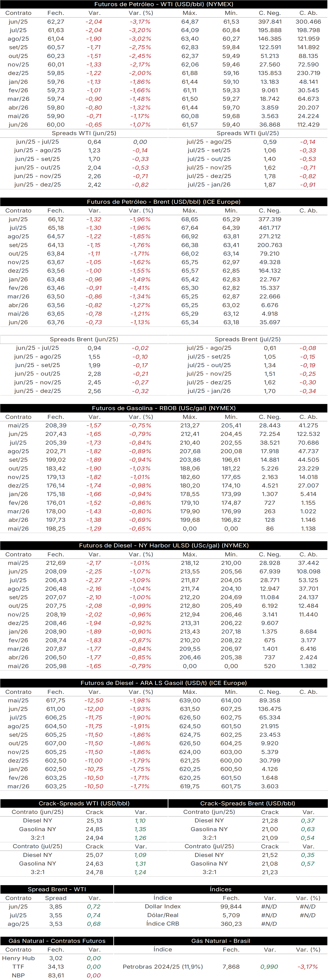Click the Crack-Spreads WTI header

pos(84,803)
